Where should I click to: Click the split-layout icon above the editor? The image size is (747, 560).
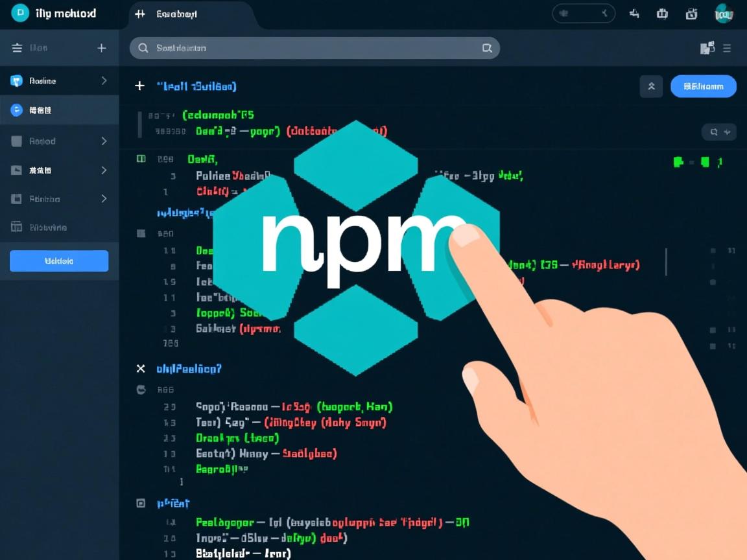tap(705, 47)
